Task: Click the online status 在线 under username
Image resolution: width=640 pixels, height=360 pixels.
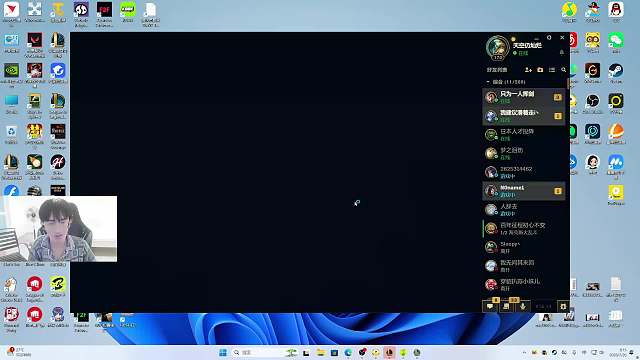Action: pos(521,53)
